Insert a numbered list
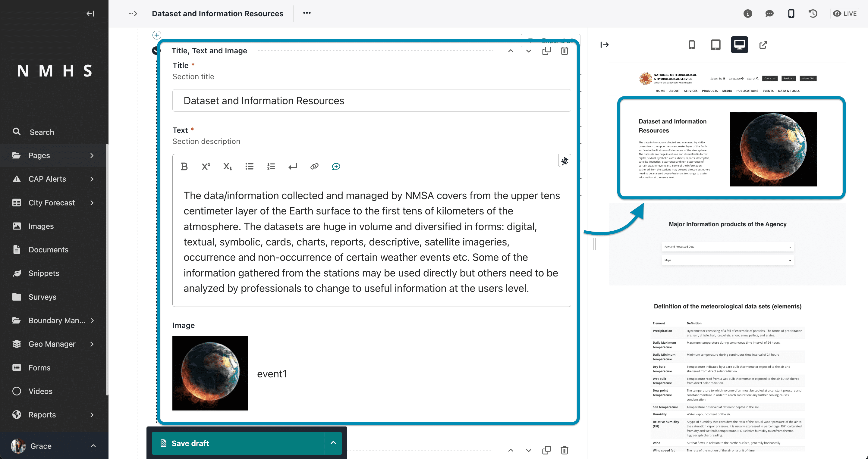 [x=271, y=166]
